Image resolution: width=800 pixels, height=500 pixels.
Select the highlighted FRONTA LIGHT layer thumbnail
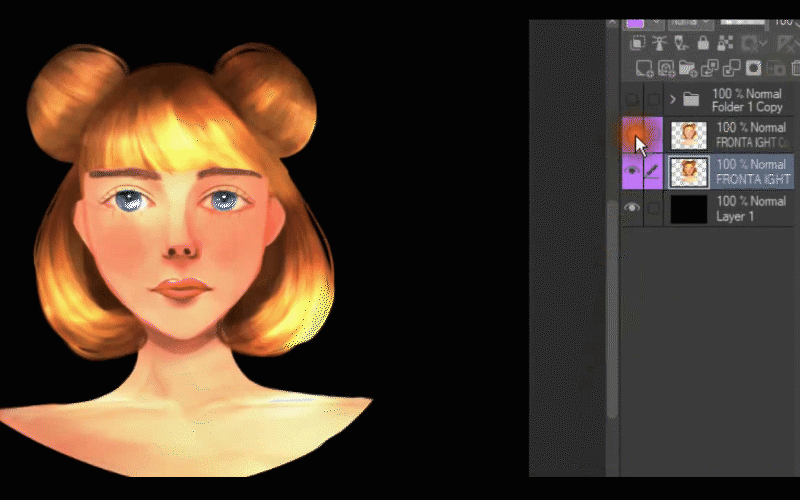click(689, 172)
